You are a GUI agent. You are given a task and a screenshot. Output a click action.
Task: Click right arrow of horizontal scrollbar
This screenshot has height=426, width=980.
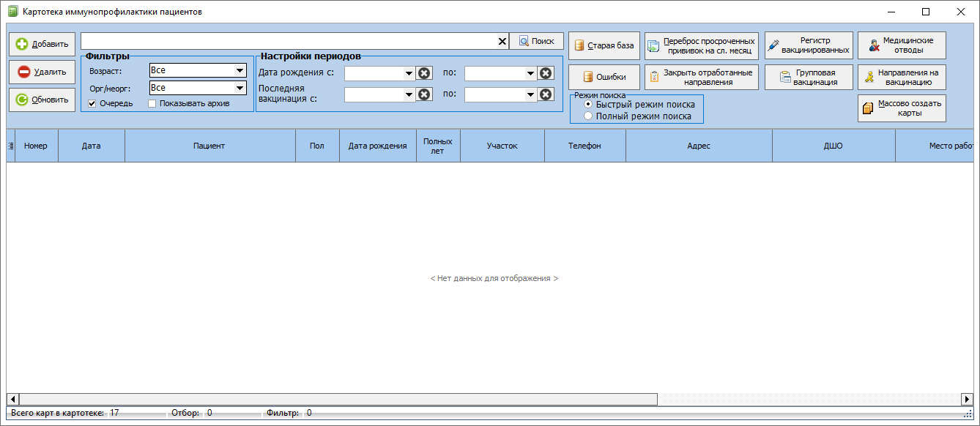[x=966, y=399]
